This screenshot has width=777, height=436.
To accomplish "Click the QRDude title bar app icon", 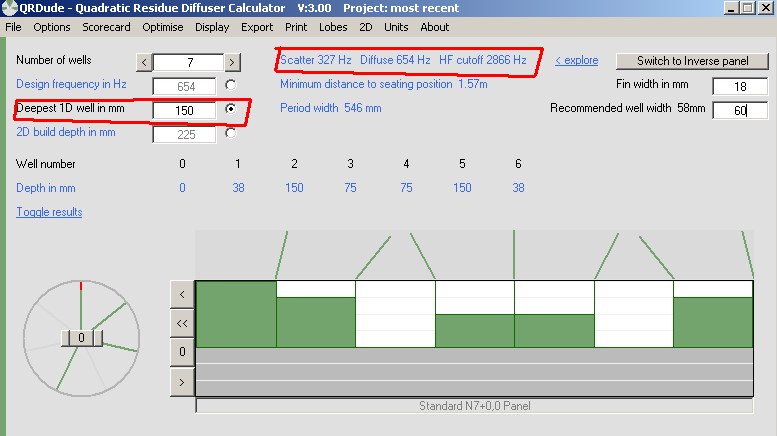I will tap(9, 8).
